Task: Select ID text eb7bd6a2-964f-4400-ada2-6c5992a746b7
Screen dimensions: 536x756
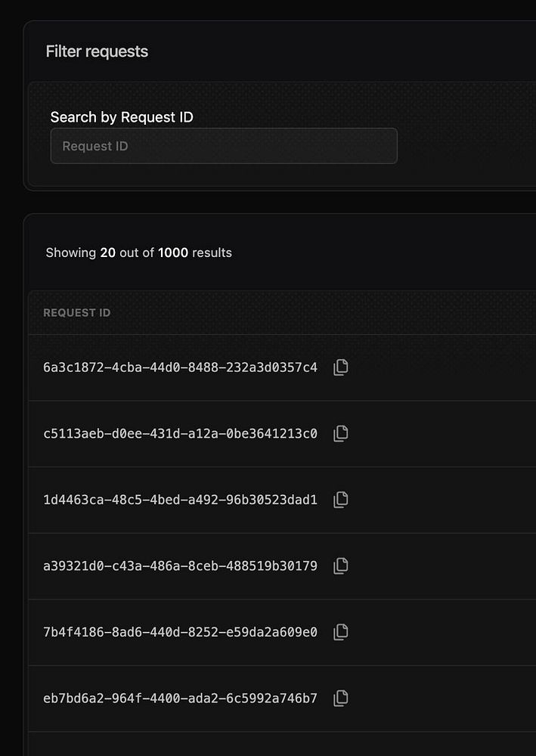Action: coord(180,698)
